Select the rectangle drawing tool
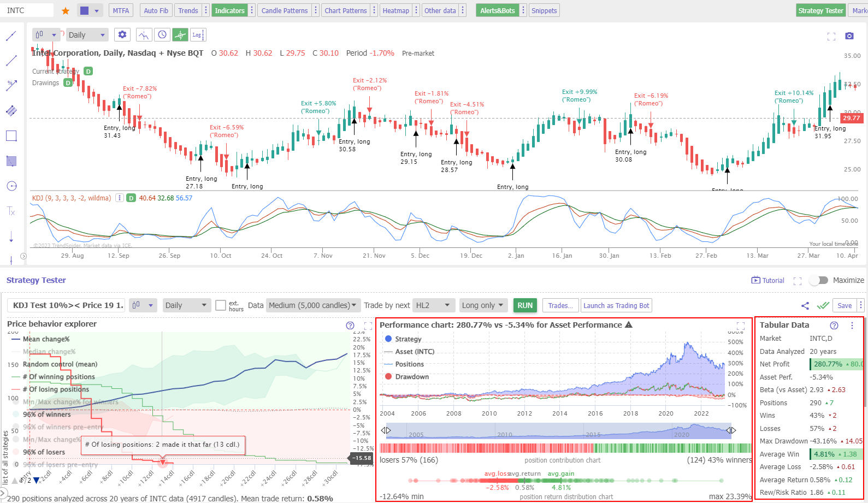 (x=11, y=136)
